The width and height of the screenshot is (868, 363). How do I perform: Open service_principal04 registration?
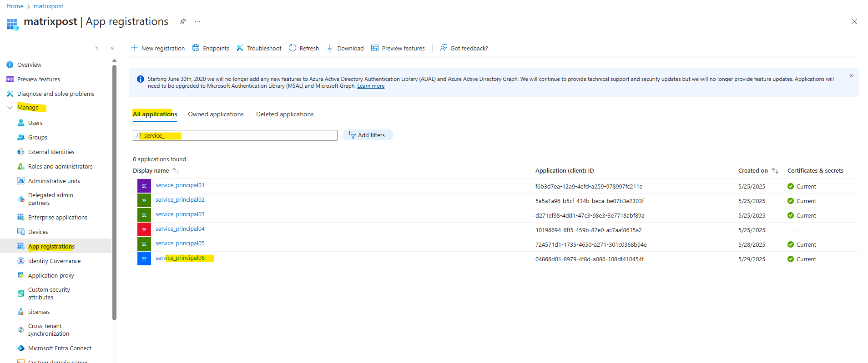pyautogui.click(x=180, y=229)
